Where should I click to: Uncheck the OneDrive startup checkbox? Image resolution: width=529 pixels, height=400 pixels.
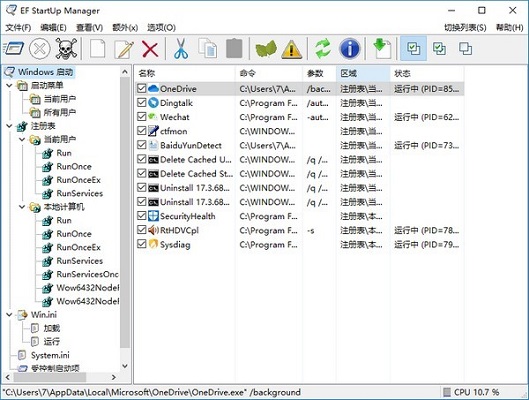click(x=141, y=88)
